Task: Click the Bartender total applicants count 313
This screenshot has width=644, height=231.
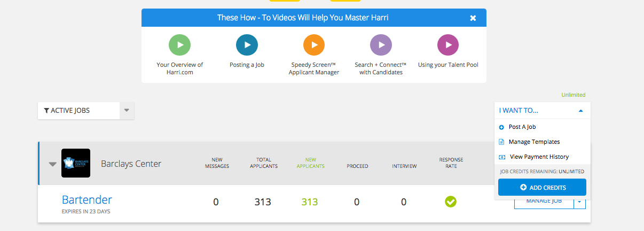Action: coord(263,202)
